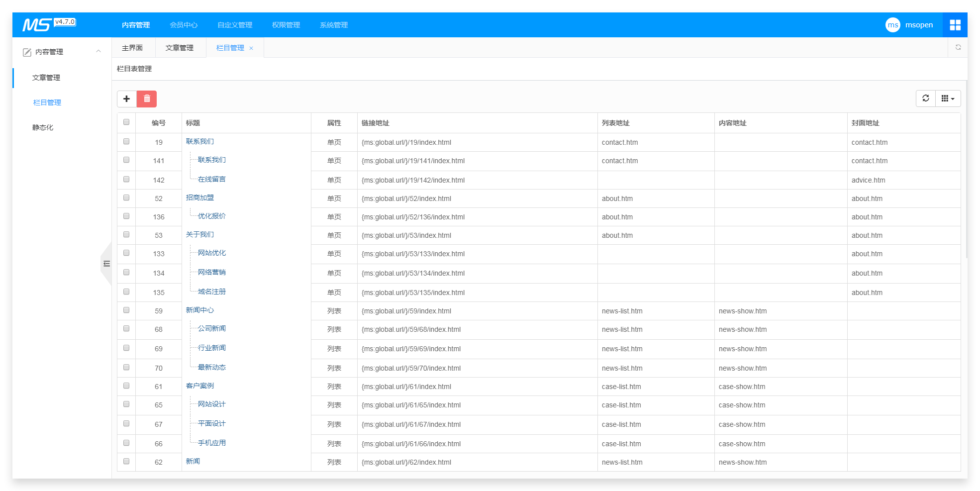This screenshot has height=491, width=980.
Task: Click the 编号 column header
Action: point(159,123)
